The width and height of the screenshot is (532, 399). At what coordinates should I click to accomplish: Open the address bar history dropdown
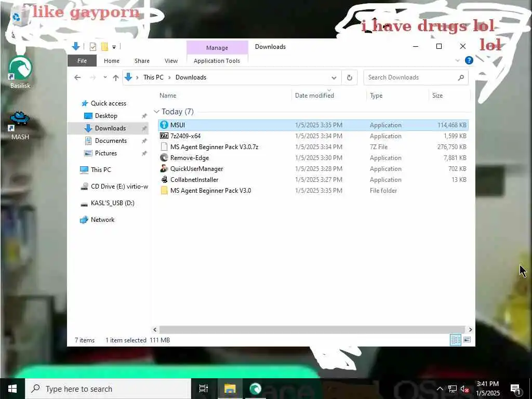click(334, 78)
